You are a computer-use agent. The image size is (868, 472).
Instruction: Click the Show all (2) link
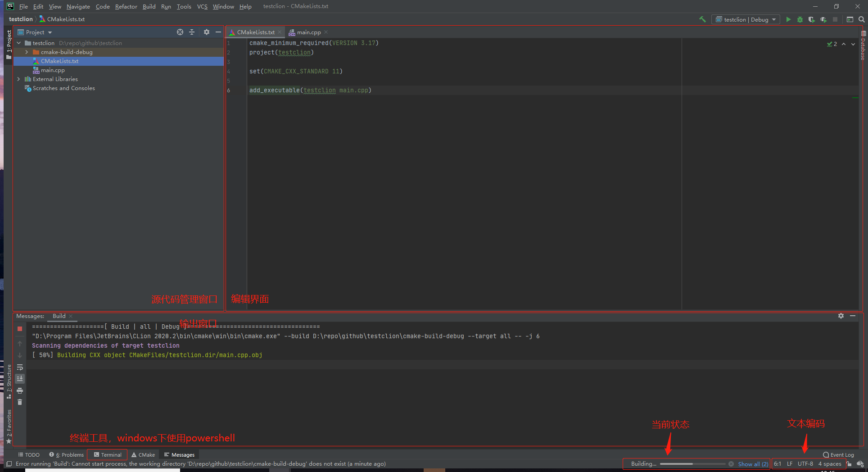[x=753, y=464]
